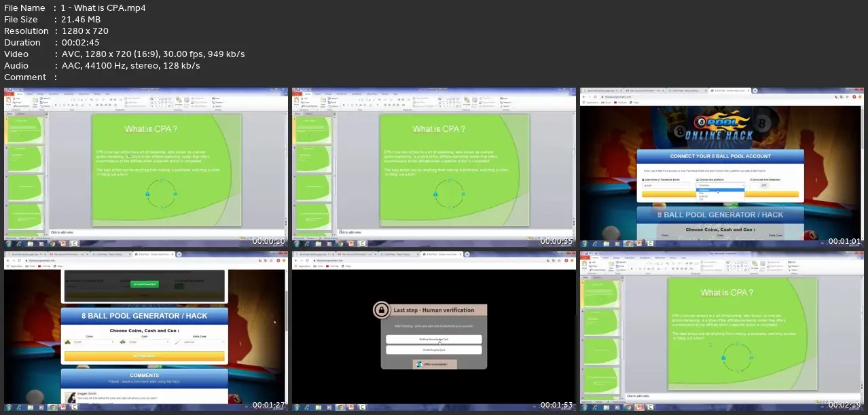The height and width of the screenshot is (415, 868).
Task: Click Account Connected green button, 00:01:27 frame
Action: pyautogui.click(x=145, y=285)
